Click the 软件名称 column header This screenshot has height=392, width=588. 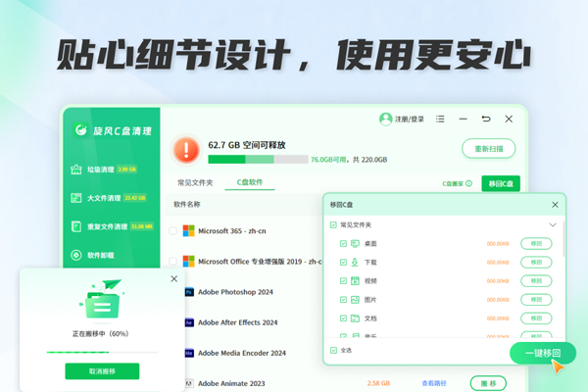coord(187,205)
